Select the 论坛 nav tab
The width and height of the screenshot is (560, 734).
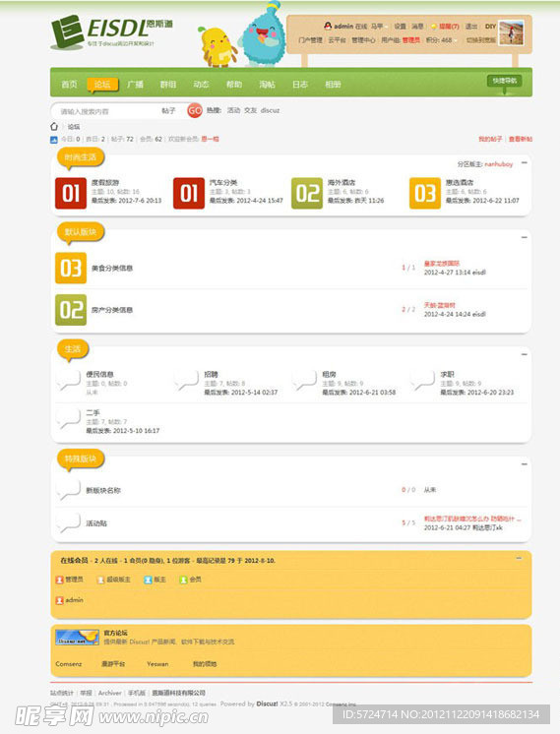[102, 85]
